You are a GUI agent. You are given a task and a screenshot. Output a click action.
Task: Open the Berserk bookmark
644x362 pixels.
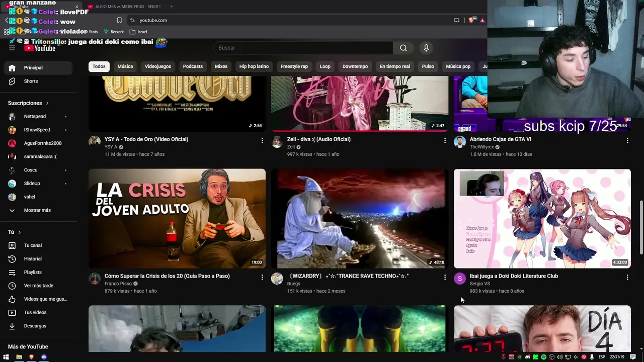[114, 32]
